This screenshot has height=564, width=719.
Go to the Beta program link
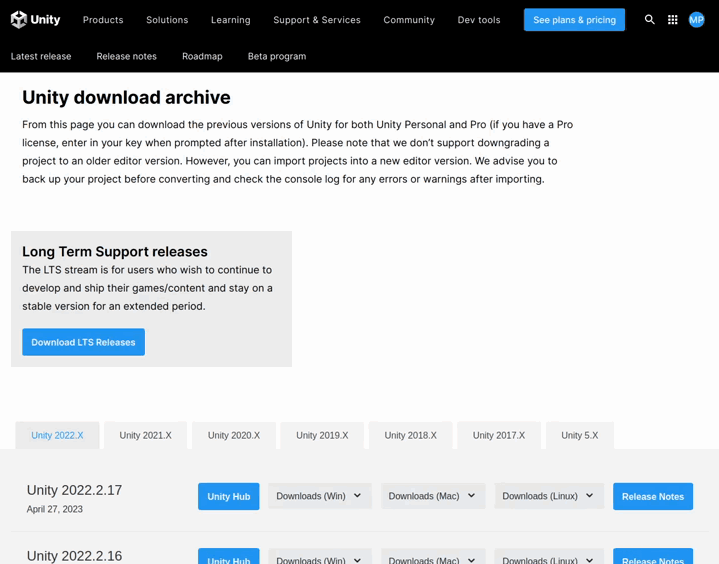point(277,56)
